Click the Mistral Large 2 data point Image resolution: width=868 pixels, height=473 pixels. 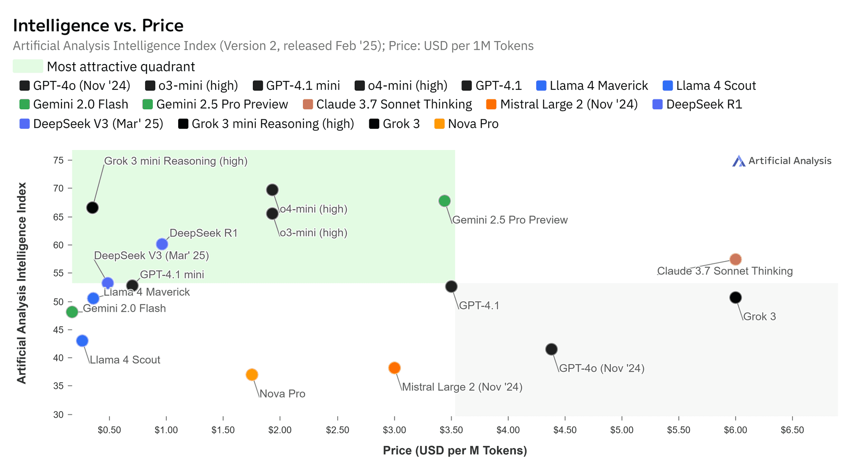click(394, 368)
